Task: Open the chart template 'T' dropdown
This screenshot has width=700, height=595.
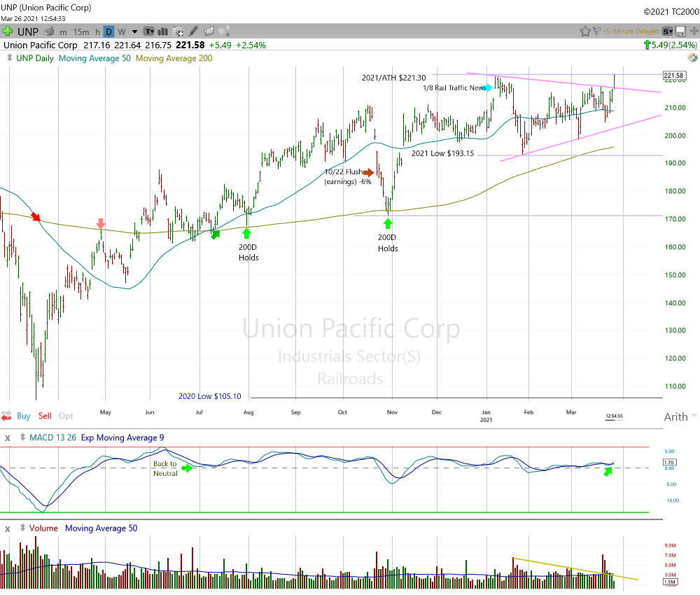Action: [x=148, y=31]
